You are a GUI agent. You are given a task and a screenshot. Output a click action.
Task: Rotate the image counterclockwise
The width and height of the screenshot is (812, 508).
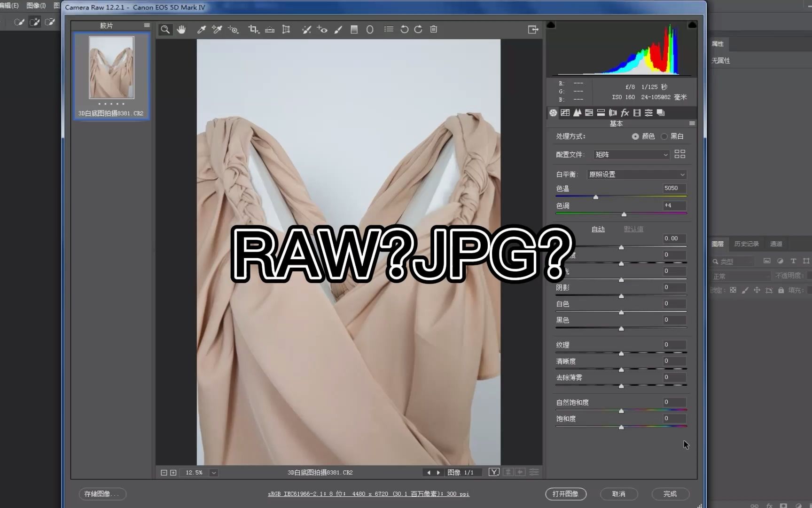point(404,29)
